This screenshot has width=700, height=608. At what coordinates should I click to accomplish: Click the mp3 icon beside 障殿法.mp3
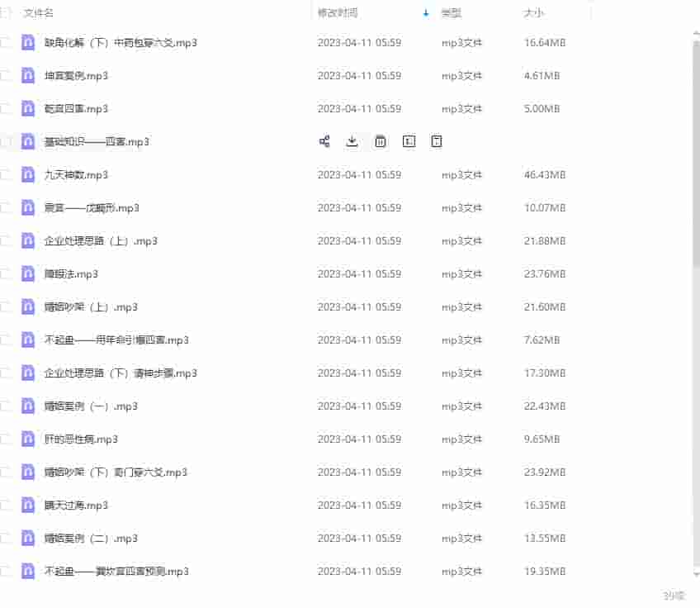(x=27, y=273)
